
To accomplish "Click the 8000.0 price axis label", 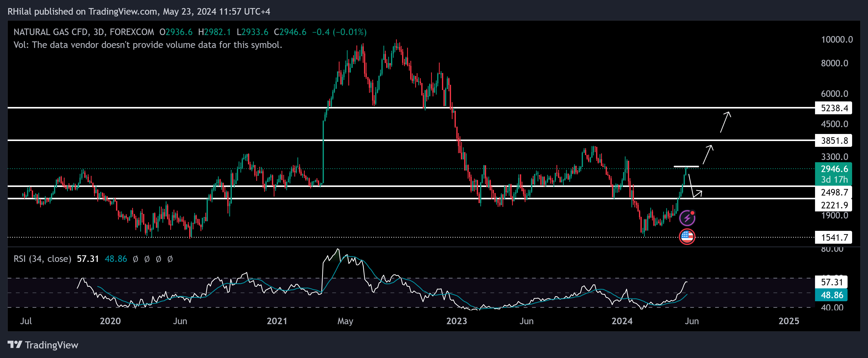I will (834, 63).
